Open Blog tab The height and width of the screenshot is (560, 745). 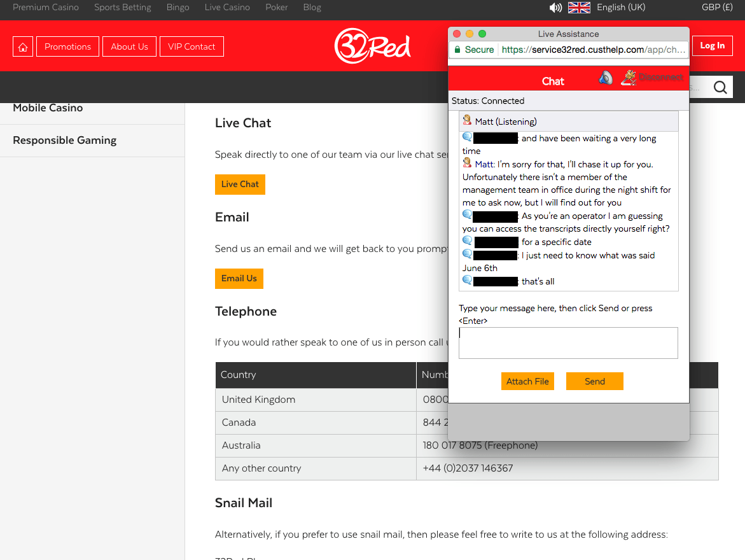[x=312, y=8]
